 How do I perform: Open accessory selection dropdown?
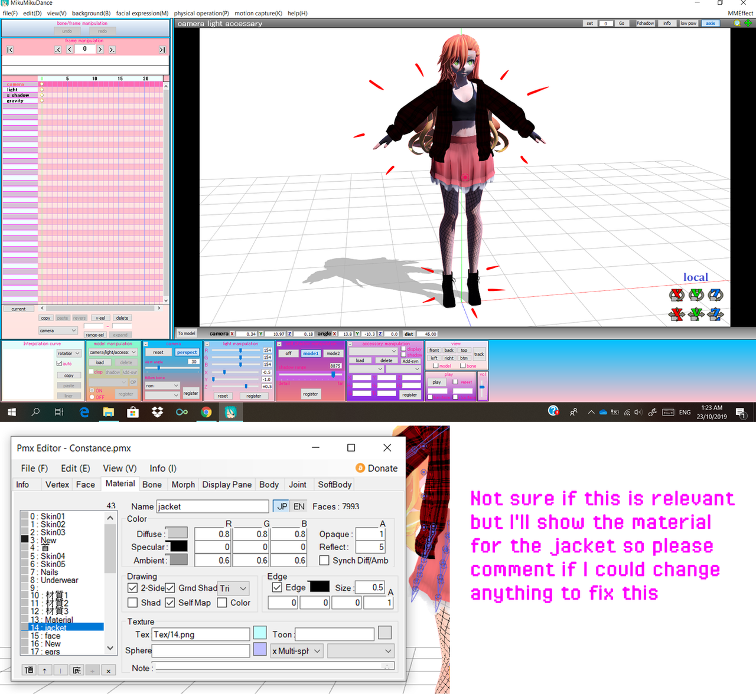tap(373, 351)
